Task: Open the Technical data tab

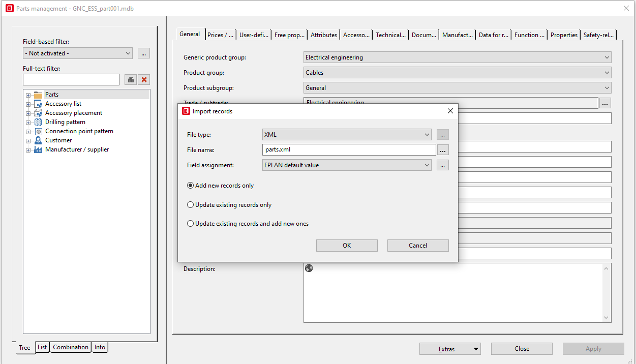Action: coord(390,35)
